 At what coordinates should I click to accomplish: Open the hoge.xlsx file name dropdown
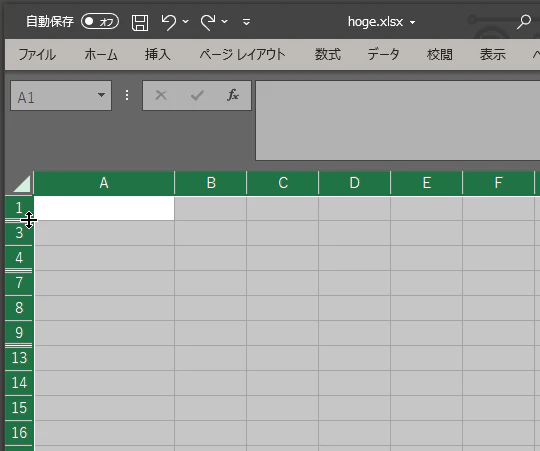pos(413,23)
